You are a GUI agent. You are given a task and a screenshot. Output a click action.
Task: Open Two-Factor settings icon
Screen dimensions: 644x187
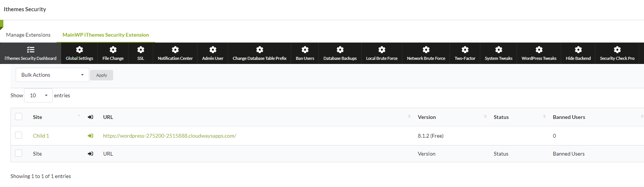pos(465,49)
